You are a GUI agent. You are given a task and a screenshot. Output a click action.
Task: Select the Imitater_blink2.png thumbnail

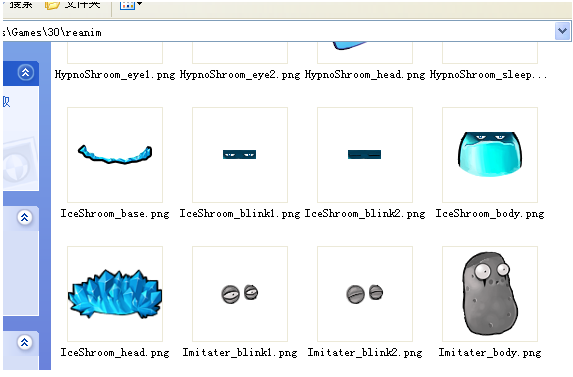[365, 294]
